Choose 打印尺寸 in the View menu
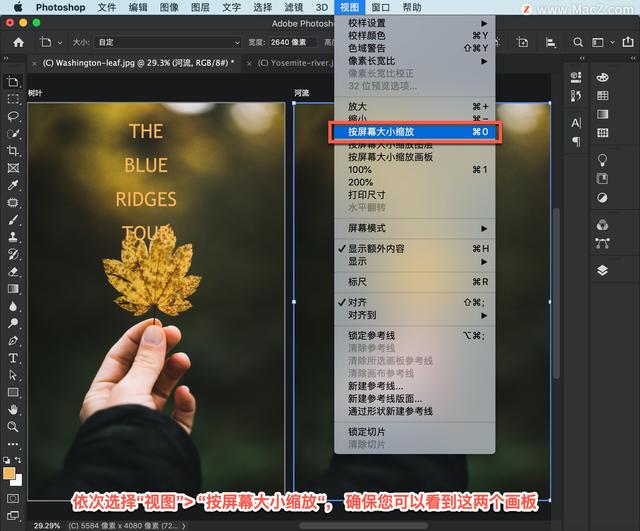This screenshot has width=640, height=531. point(414,195)
